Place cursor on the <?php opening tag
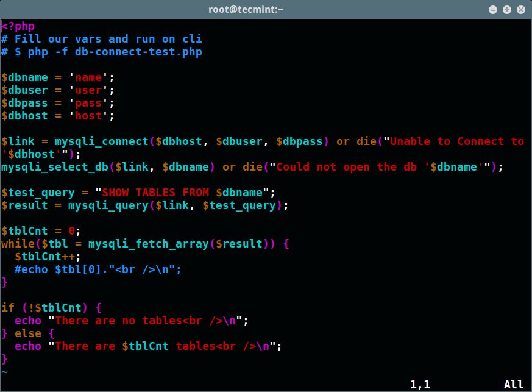This screenshot has height=392, width=532. (x=18, y=26)
